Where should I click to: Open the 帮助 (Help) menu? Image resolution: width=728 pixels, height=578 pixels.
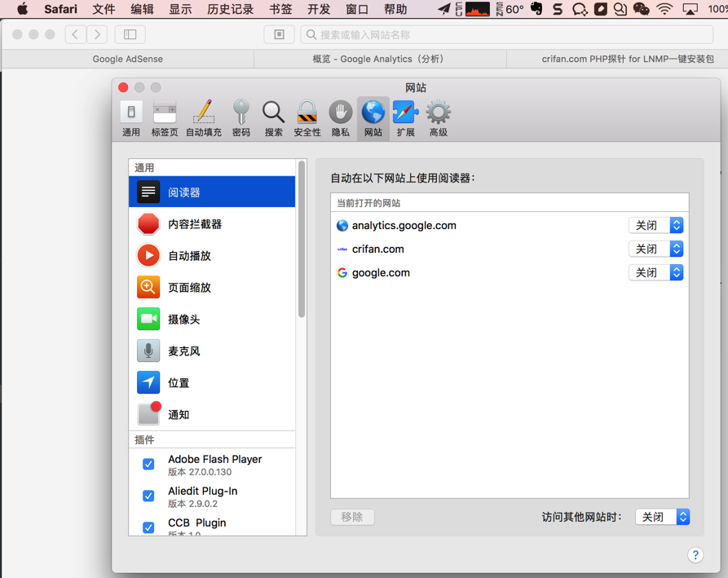pos(395,9)
